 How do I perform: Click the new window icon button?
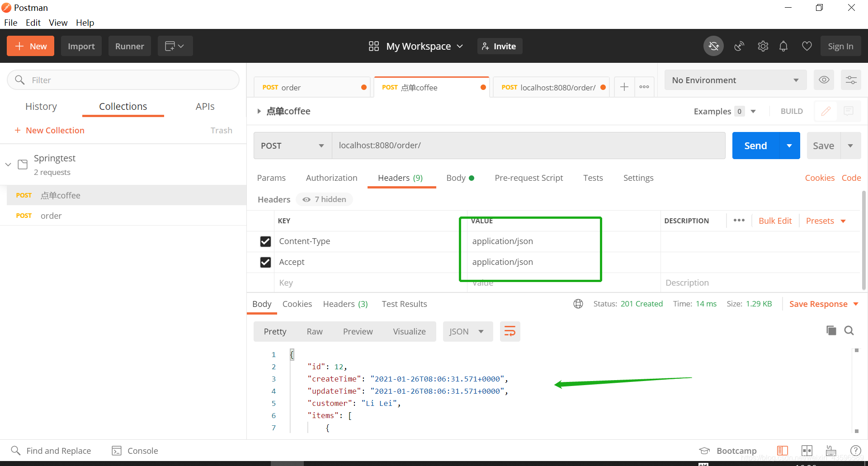(175, 46)
